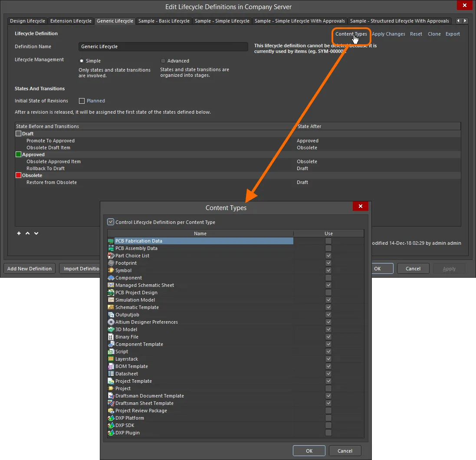Viewport: 476px width, 460px height.
Task: Click the move state up arrow icon
Action: (x=27, y=233)
